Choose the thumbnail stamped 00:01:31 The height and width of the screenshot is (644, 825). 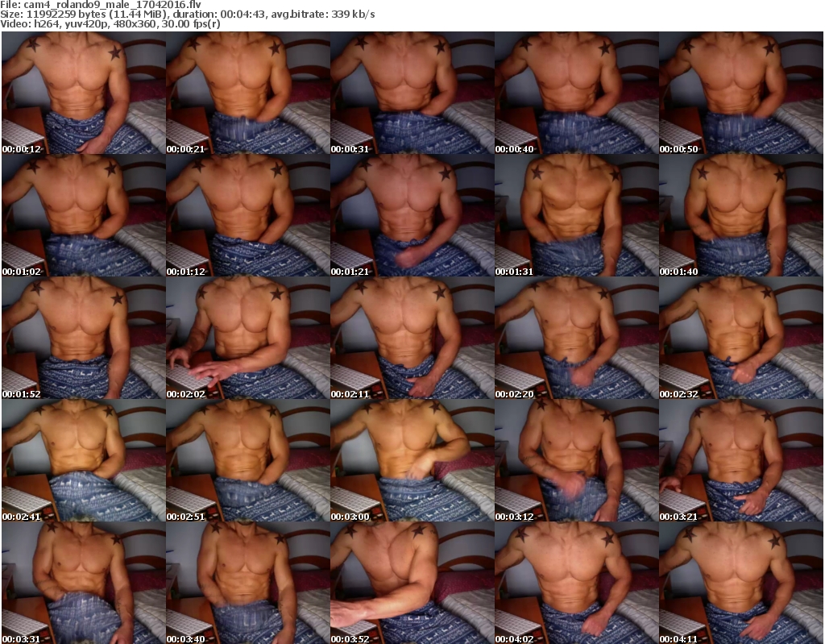(577, 215)
